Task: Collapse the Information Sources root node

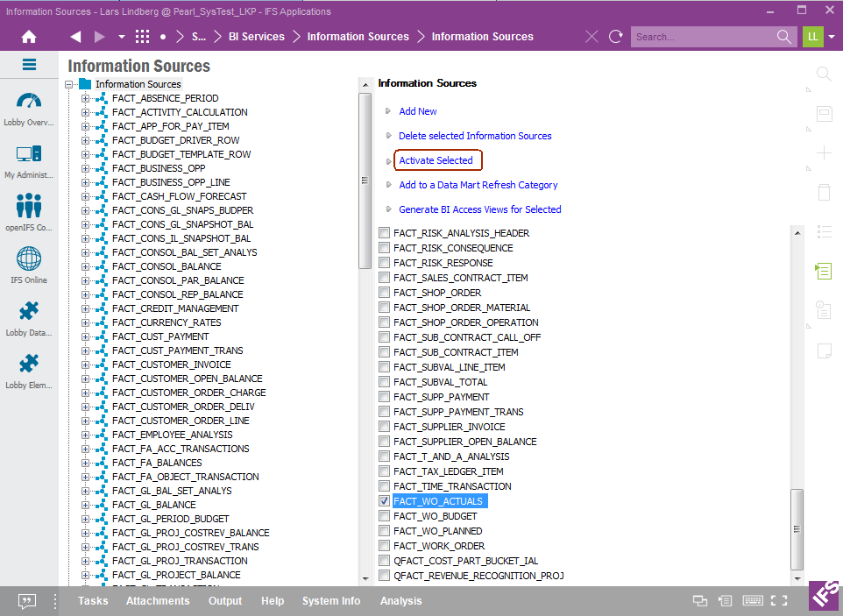Action: (x=70, y=84)
